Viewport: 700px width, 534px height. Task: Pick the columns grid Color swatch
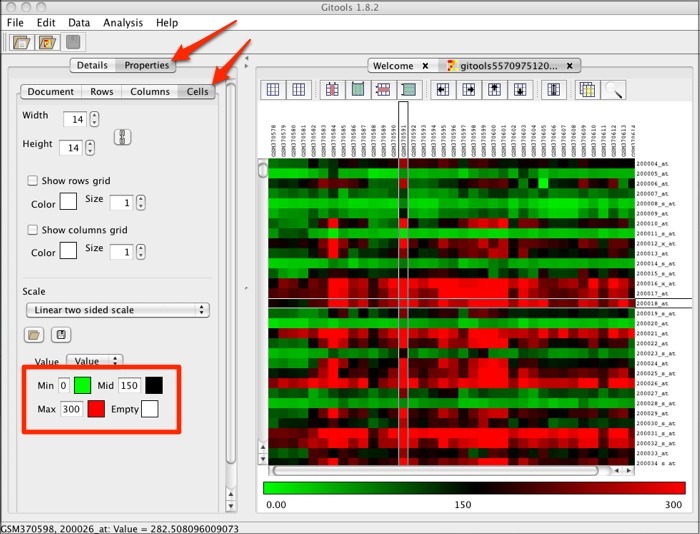[x=68, y=250]
